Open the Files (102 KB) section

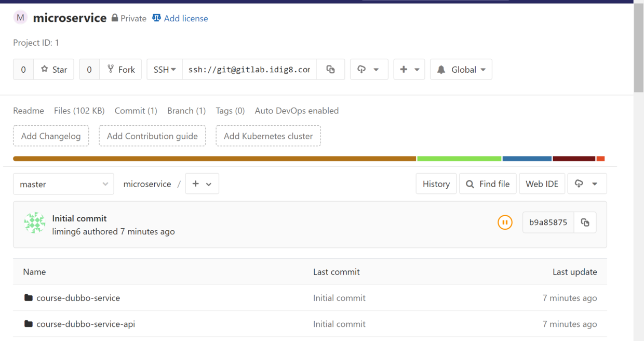pos(79,110)
